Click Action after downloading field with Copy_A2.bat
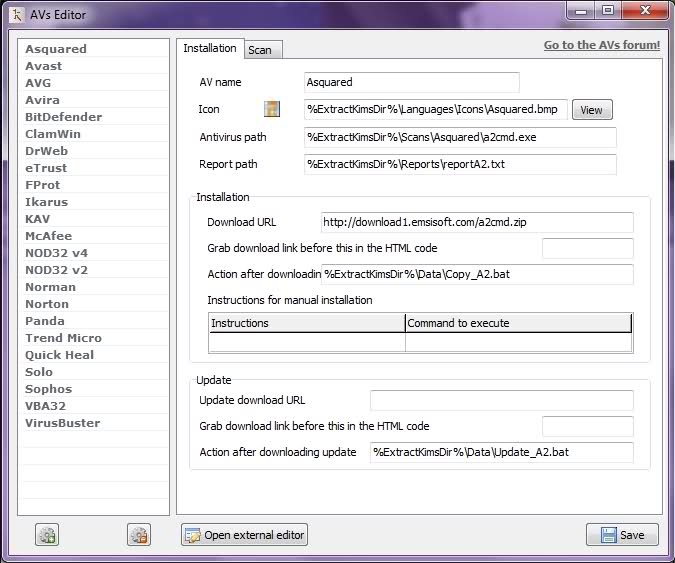The width and height of the screenshot is (675, 563). (x=477, y=275)
